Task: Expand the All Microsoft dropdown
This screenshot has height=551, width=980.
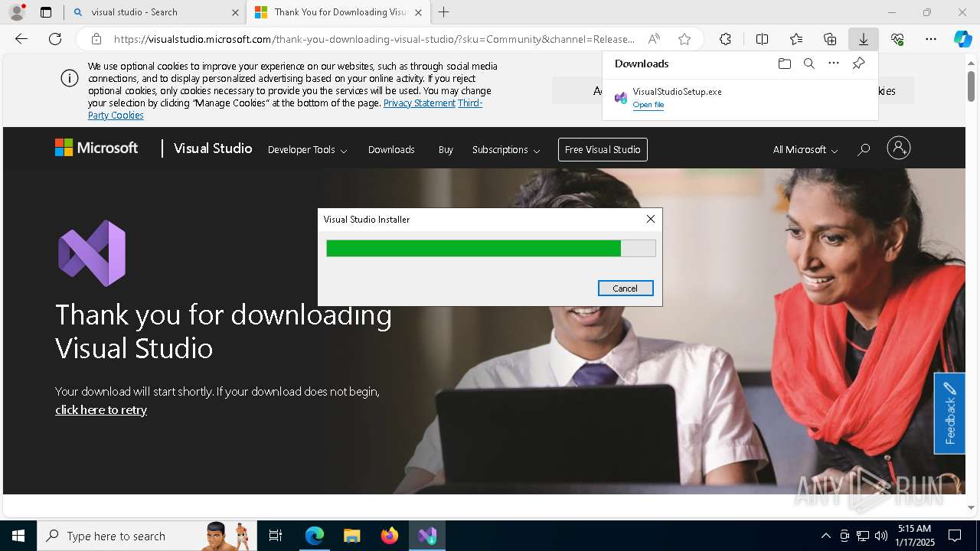Action: (805, 150)
